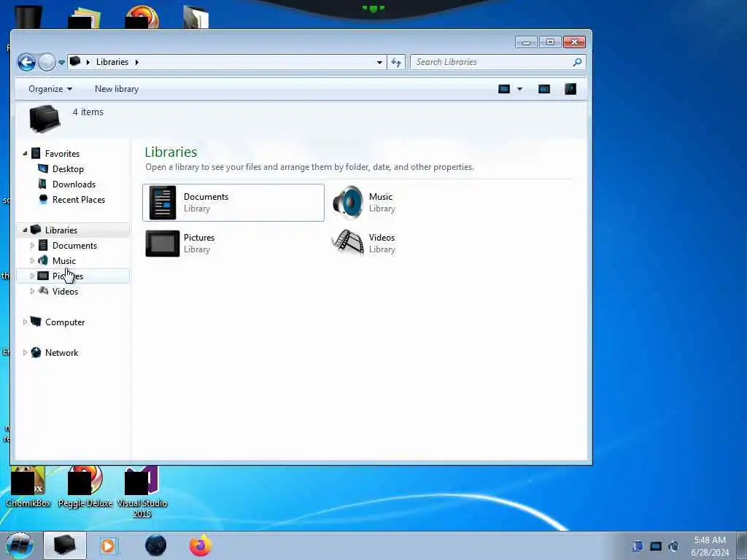Click the network tray icon

(x=656, y=546)
